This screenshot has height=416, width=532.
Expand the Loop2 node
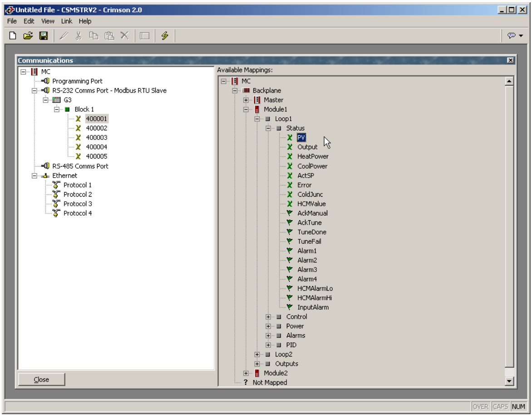pos(257,355)
